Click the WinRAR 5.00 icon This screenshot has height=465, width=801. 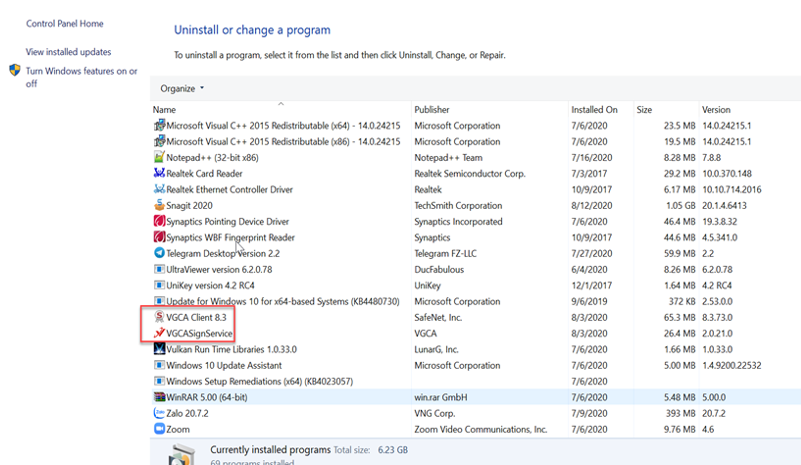pos(159,397)
